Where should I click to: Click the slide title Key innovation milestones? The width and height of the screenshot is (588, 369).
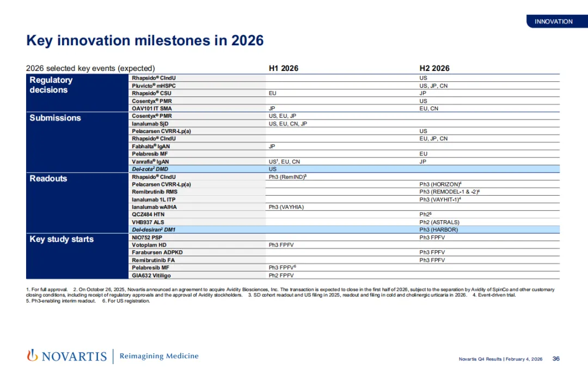coord(145,41)
